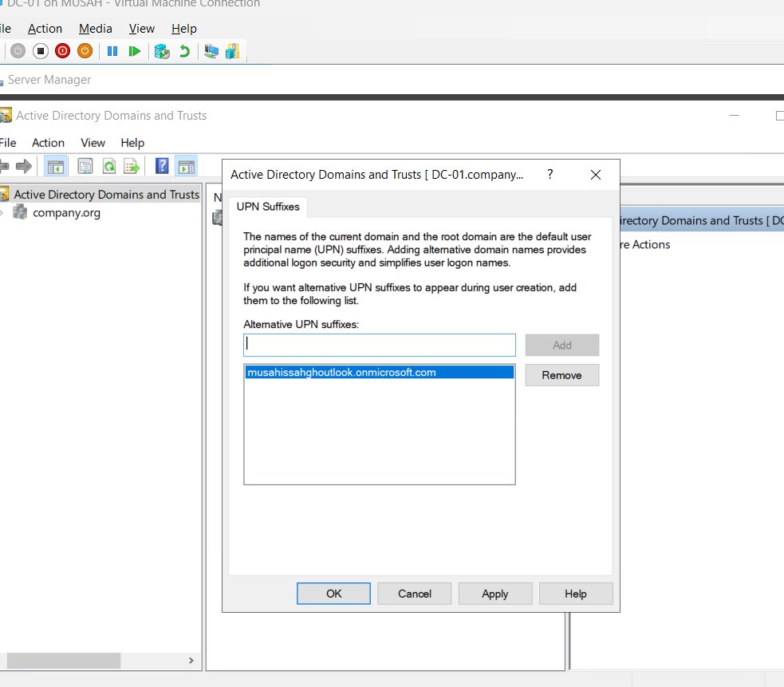The width and height of the screenshot is (784, 687).
Task: Click the Refresh icon in MMC toolbar
Action: coord(109,166)
